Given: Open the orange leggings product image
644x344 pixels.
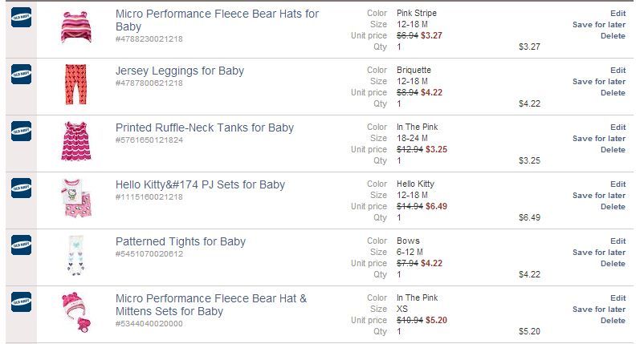Looking at the screenshot, I should [76, 84].
